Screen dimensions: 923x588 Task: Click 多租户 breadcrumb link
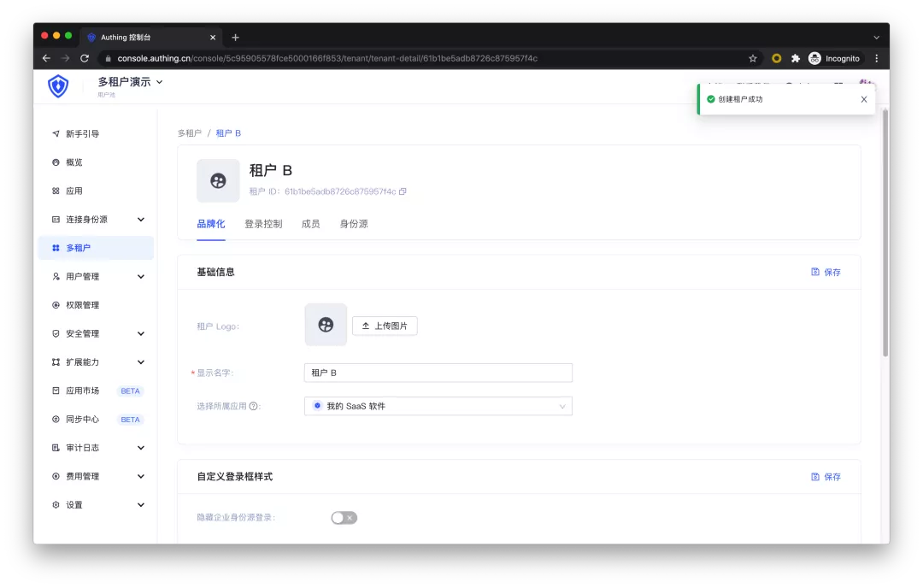click(x=190, y=133)
